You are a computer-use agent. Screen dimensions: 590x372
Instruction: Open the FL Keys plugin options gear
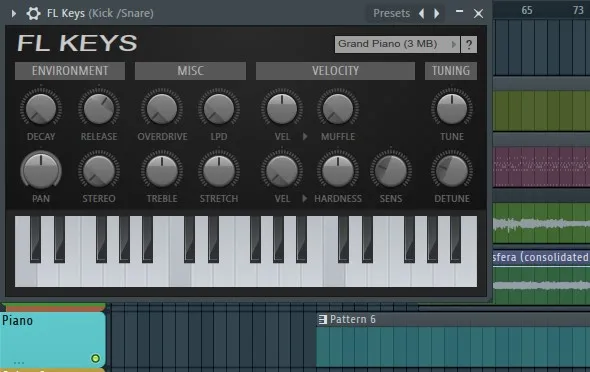33,14
